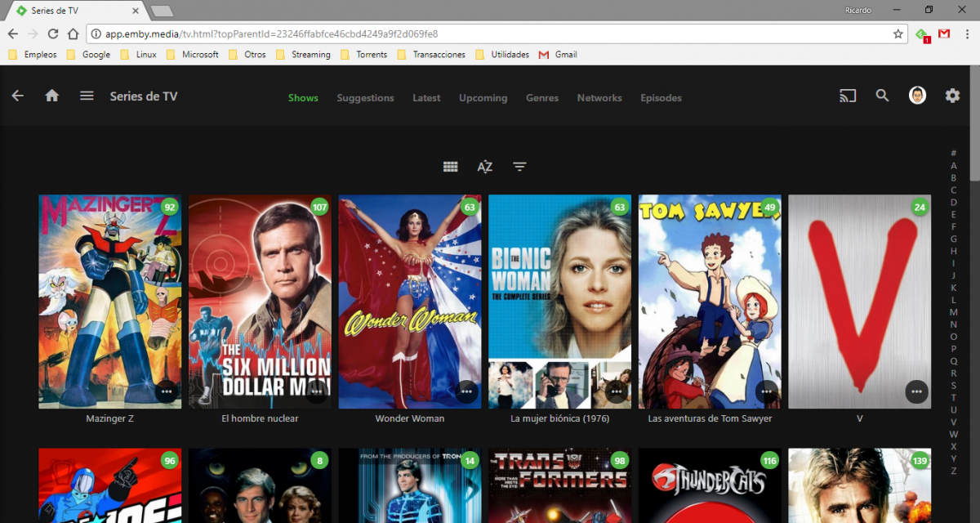The height and width of the screenshot is (523, 980).
Task: Open the Google bookmark folder
Action: [88, 55]
